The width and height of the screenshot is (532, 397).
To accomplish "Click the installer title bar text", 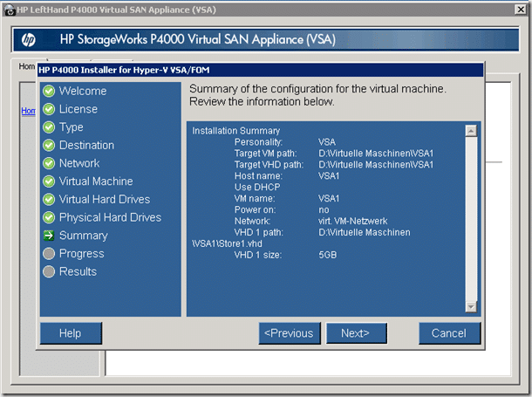I will tap(124, 70).
